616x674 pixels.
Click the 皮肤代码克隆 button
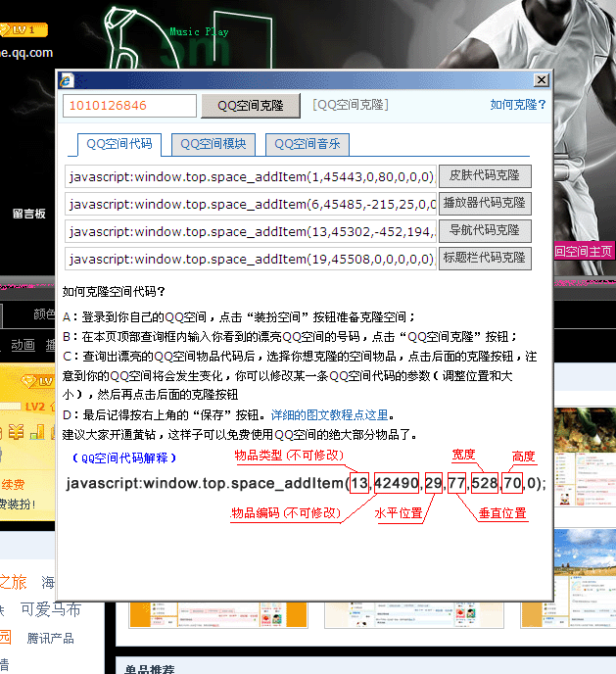pyautogui.click(x=485, y=175)
